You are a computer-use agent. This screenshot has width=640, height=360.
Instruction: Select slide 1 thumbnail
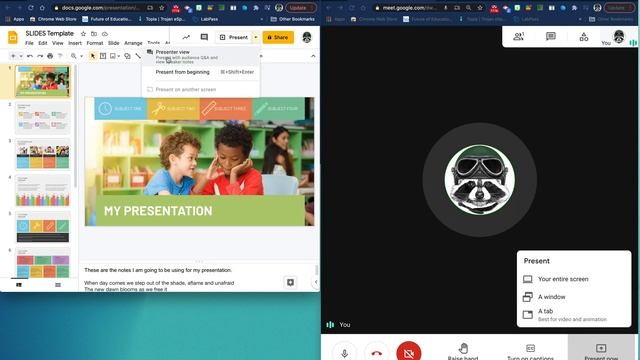tap(42, 81)
